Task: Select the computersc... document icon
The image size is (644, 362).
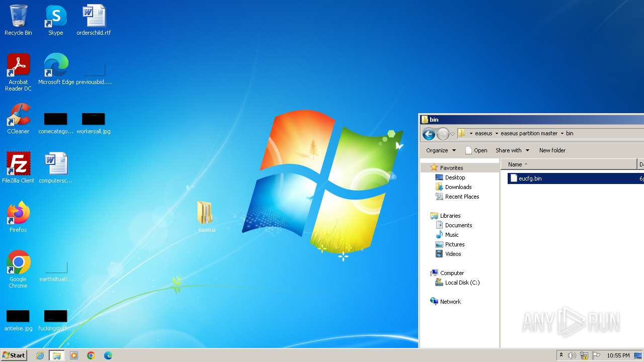Action: 56,167
